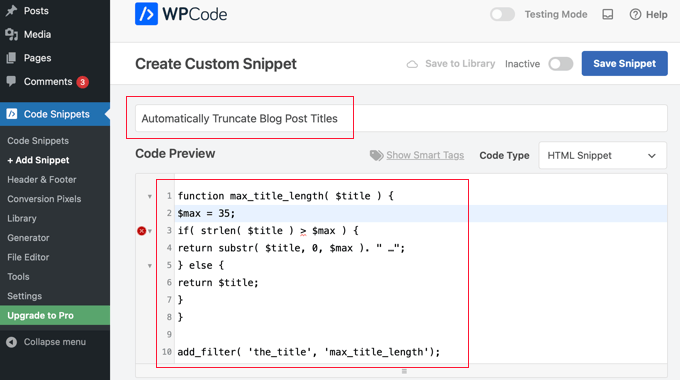Click Collapse menu text
The height and width of the screenshot is (380, 680).
tap(55, 342)
